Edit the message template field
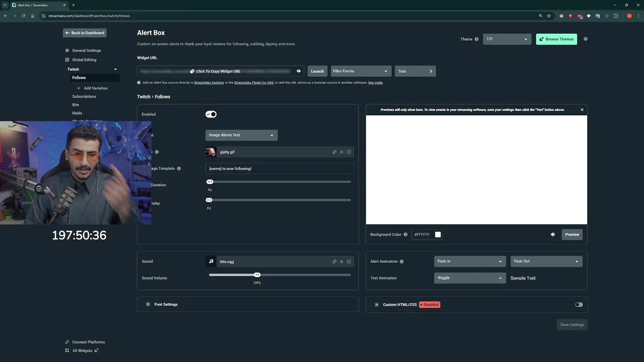The height and width of the screenshot is (362, 644). (x=279, y=168)
